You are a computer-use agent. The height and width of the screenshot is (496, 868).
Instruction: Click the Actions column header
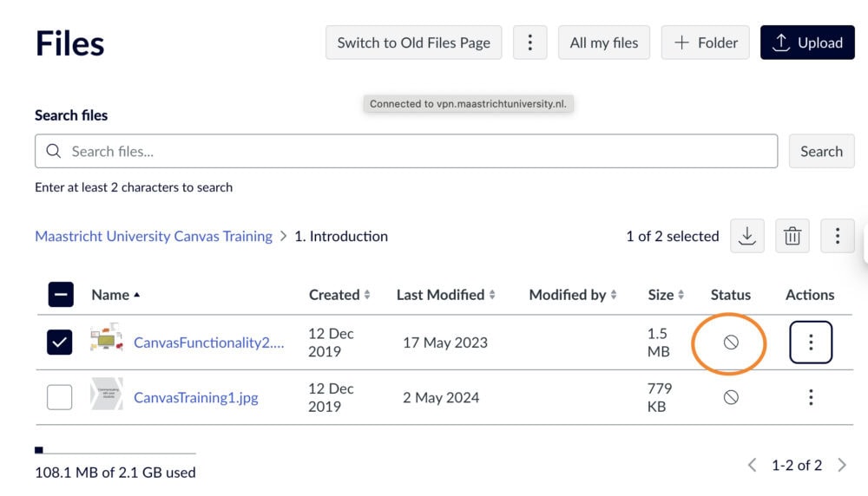click(810, 295)
